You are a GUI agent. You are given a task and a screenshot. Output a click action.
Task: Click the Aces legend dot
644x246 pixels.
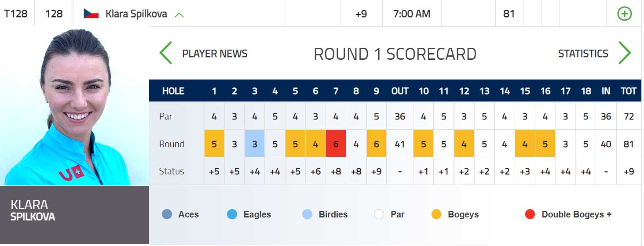[x=167, y=214]
